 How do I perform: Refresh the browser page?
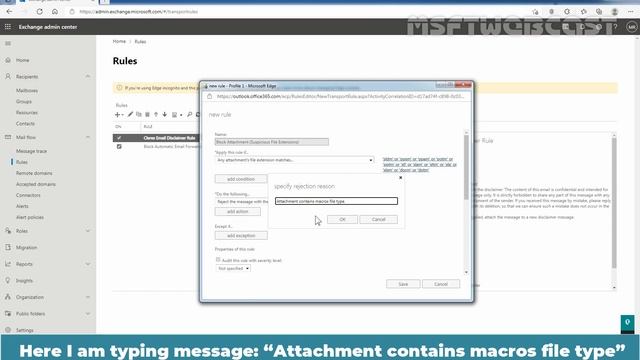click(x=40, y=12)
